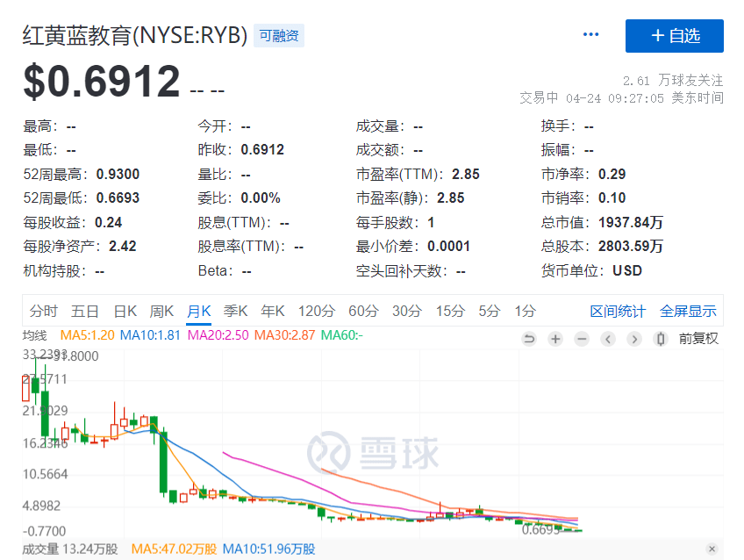Image resolution: width=744 pixels, height=560 pixels.
Task: Switch to the 周K tab
Action: (162, 311)
